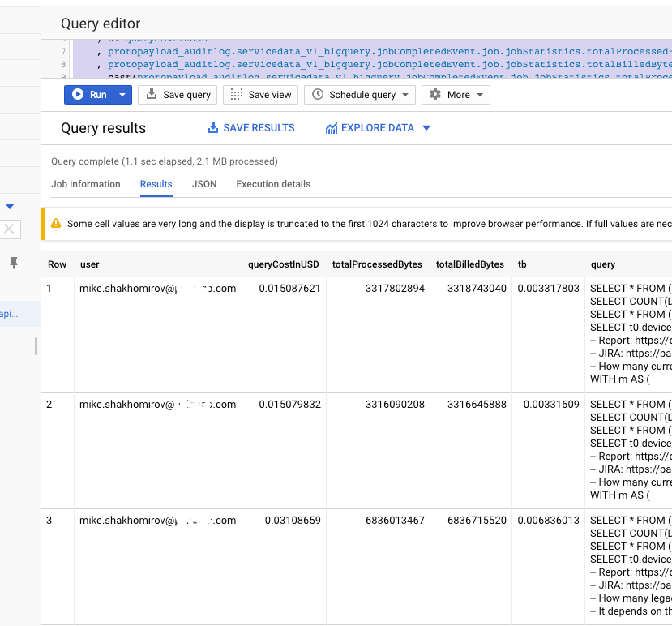Click the 'totalBilledBytes' column header

tap(469, 264)
